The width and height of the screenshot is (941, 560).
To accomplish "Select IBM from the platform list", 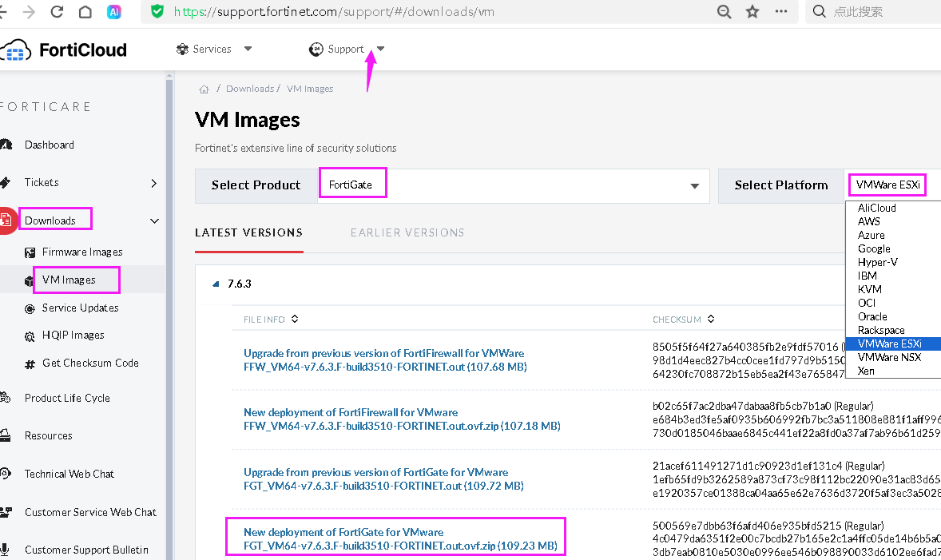I will coord(893,276).
